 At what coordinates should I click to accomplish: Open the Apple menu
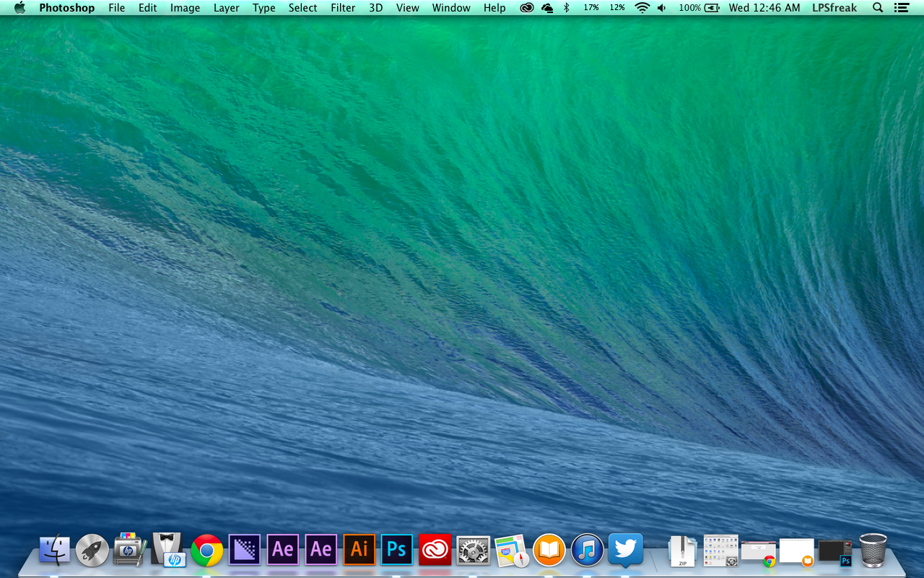19,8
